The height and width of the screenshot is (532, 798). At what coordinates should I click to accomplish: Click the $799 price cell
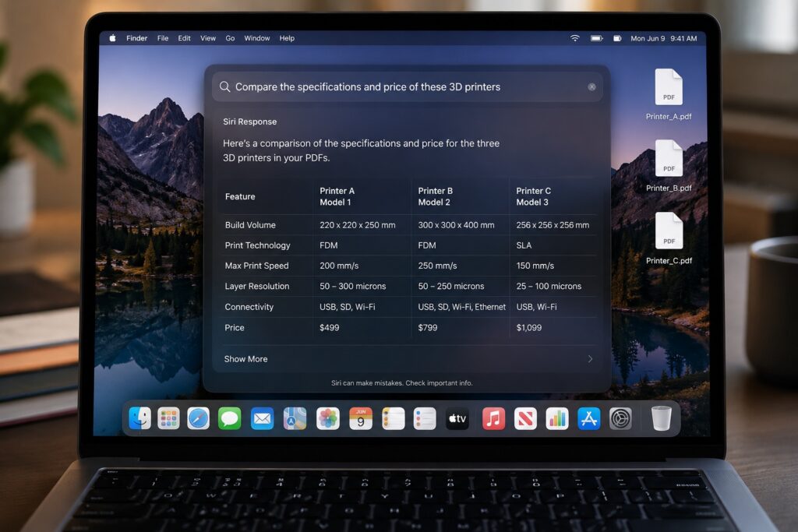[x=428, y=328]
